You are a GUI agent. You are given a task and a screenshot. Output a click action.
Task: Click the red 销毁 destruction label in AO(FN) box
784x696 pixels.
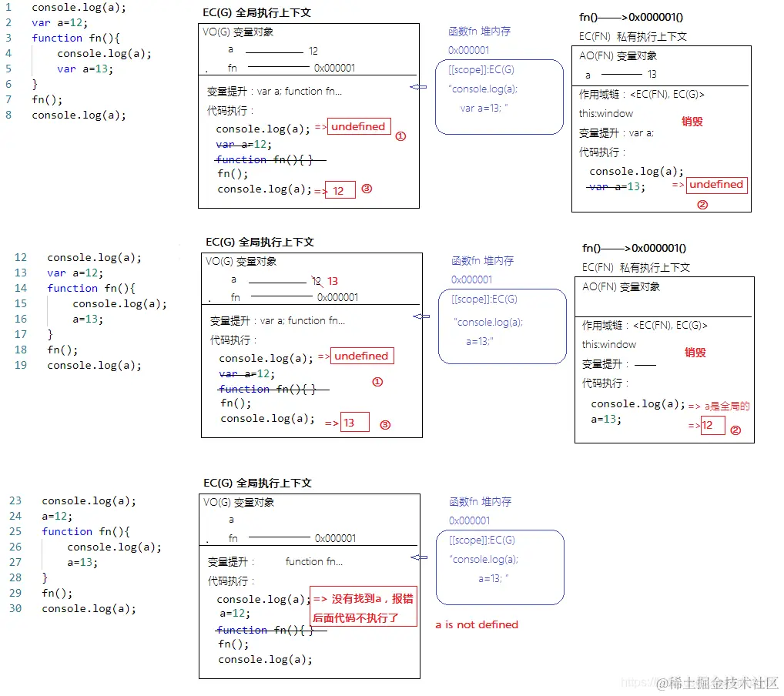click(x=691, y=122)
